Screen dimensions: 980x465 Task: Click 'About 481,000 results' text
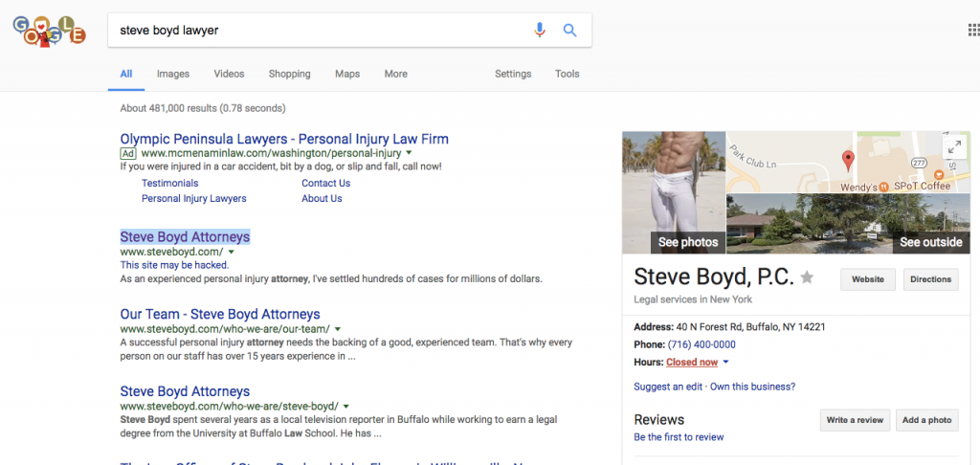pyautogui.click(x=203, y=108)
